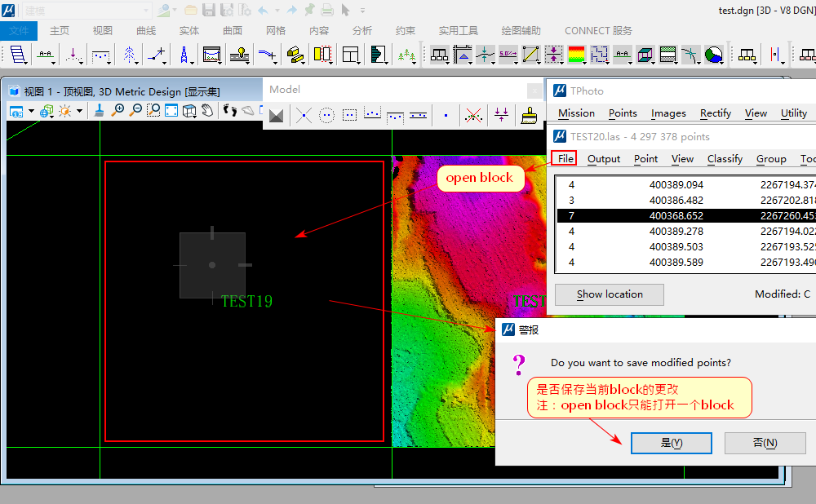Click the Zoom Out magnifier icon

click(135, 111)
